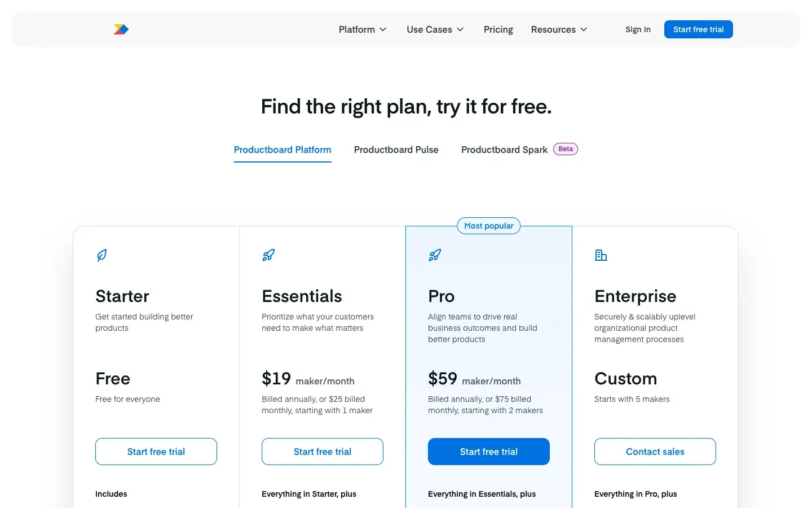Click the Start free trial header button icon area
Image resolution: width=812 pixels, height=508 pixels.
698,29
